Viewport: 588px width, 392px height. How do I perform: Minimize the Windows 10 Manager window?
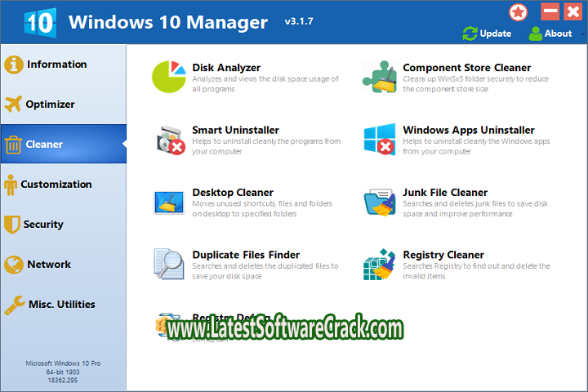(550, 11)
